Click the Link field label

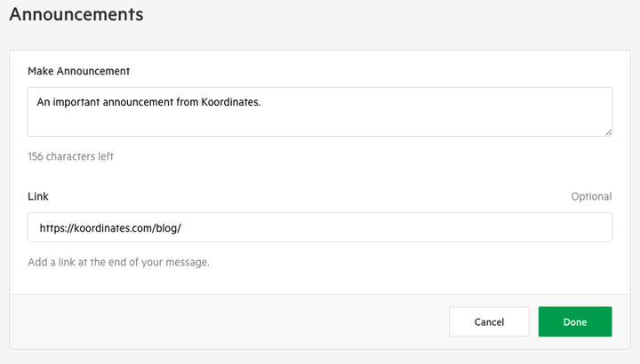pyautogui.click(x=38, y=195)
